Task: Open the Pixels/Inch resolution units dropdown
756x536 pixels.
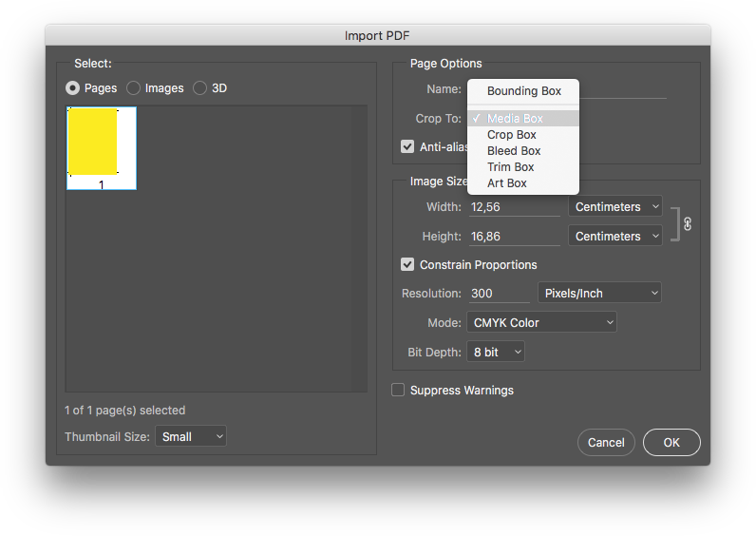Action: (x=599, y=293)
